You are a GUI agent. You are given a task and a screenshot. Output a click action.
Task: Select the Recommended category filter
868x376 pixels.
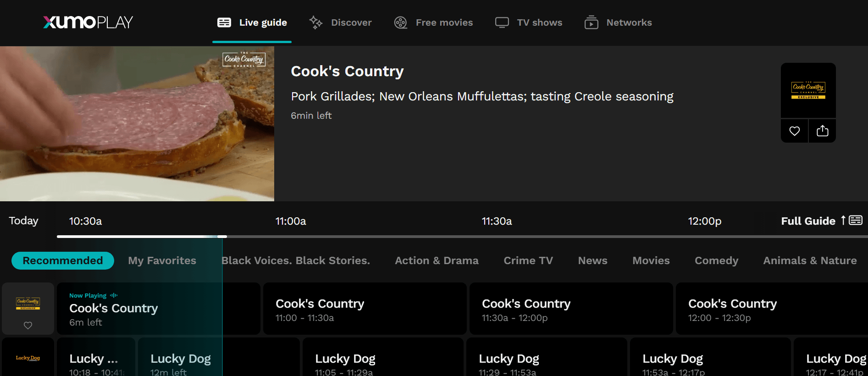[x=63, y=260]
